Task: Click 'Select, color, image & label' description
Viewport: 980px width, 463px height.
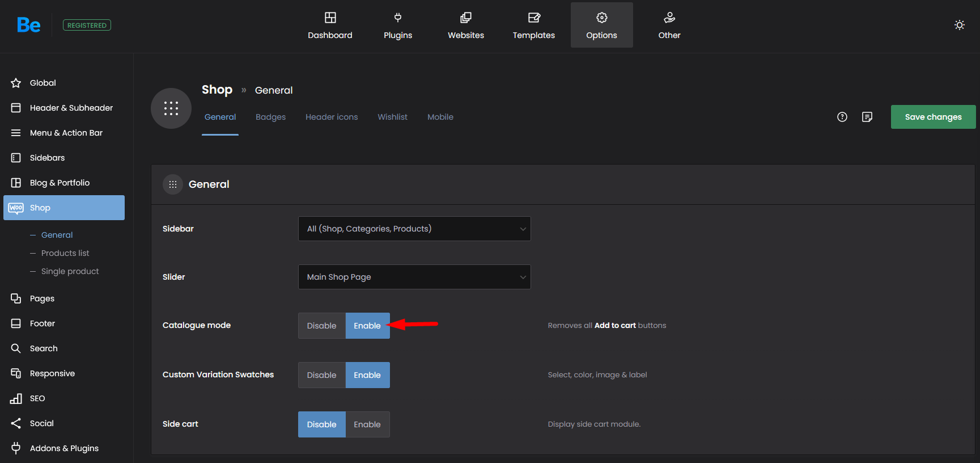Action: coord(597,374)
